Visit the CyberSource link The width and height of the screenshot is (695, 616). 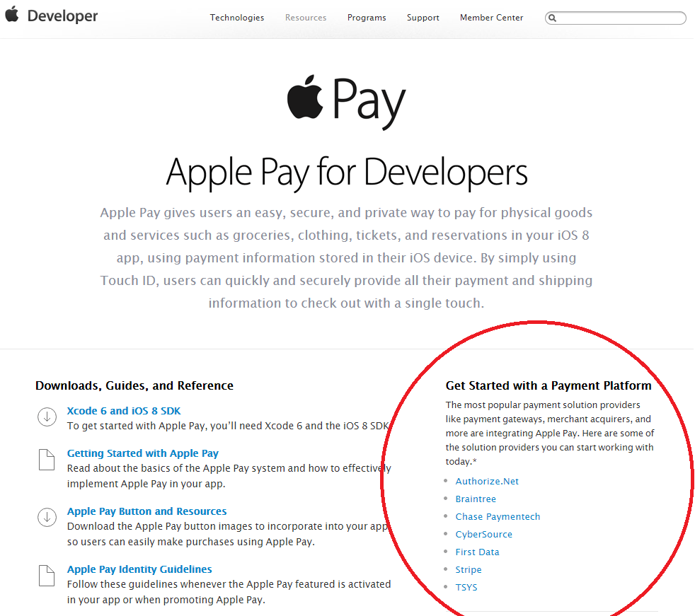point(483,535)
